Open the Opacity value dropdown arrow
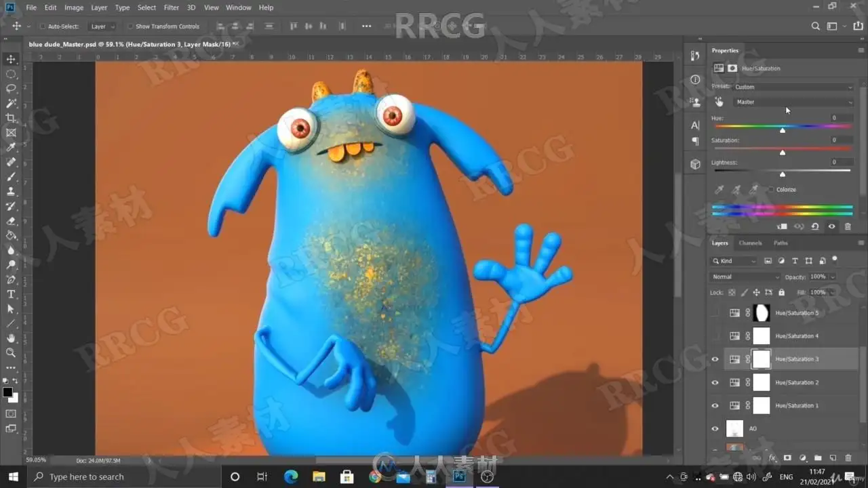868x488 pixels. 833,277
